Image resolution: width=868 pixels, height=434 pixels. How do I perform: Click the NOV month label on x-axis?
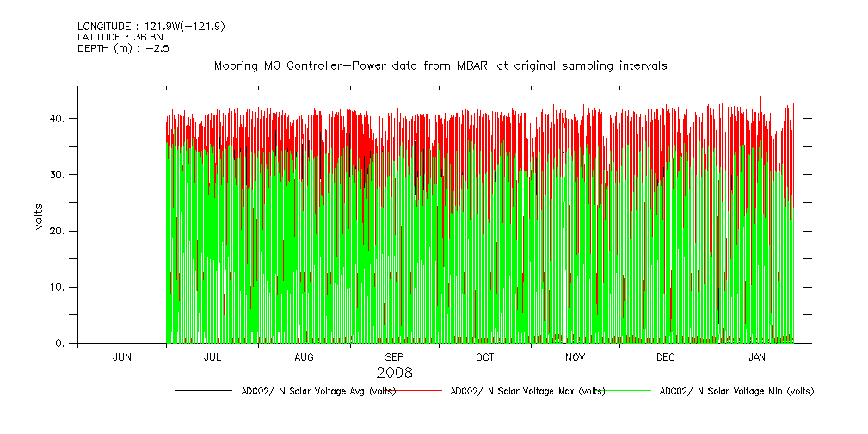[x=576, y=356]
